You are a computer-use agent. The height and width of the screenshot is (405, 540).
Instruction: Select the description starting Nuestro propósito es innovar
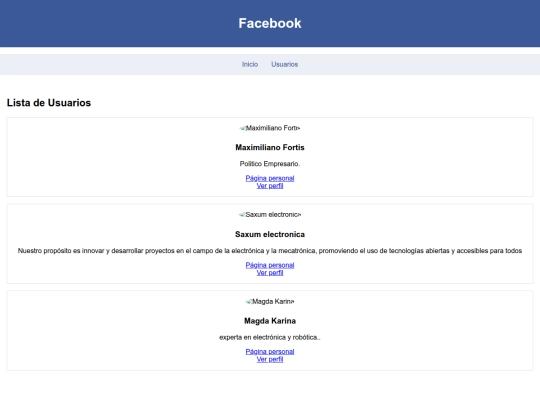[270, 251]
